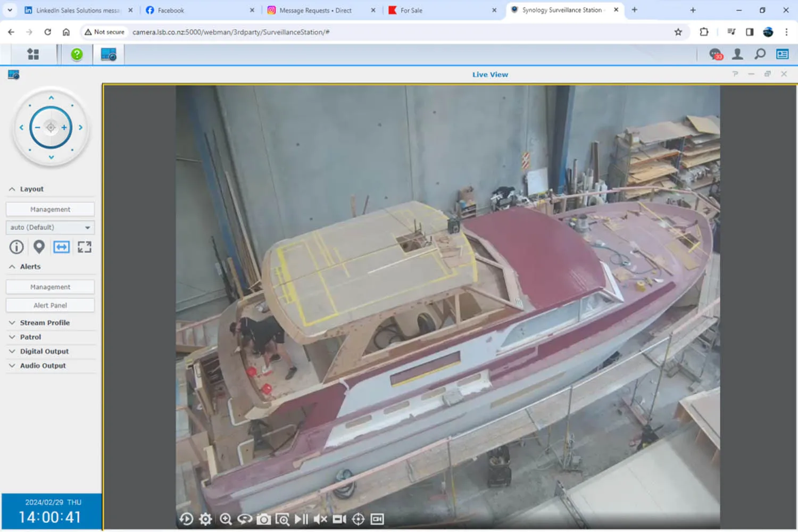This screenshot has height=532, width=798.
Task: Click the green help question mark icon
Action: pos(77,54)
